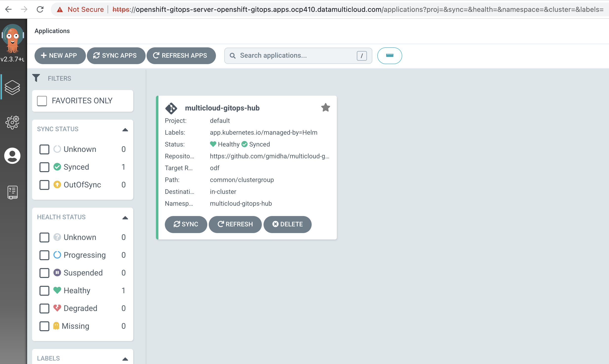
Task: Open Settings via gears sidebar icon
Action: 12,122
